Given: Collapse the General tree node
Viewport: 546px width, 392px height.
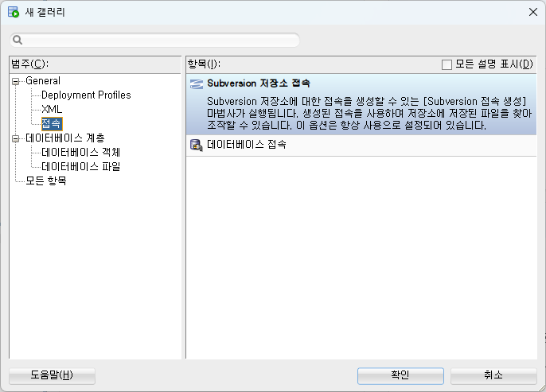Looking at the screenshot, I should click(x=15, y=81).
